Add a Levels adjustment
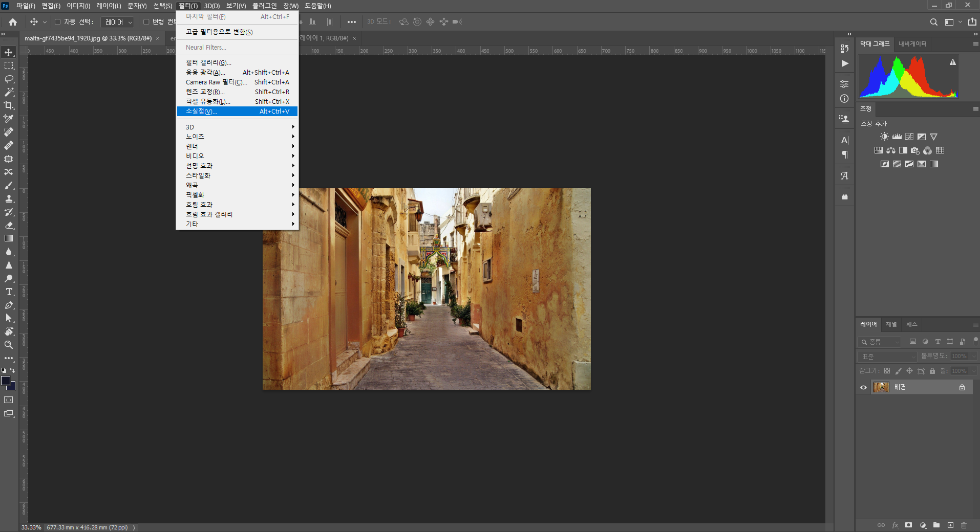This screenshot has height=532, width=980. pos(897,137)
